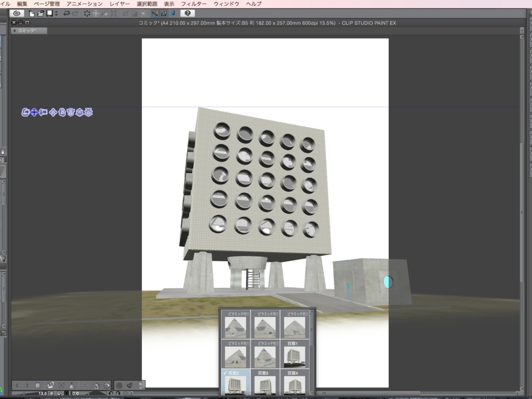
Task: Activate the camera zoom control on the manipulator
Action: pyautogui.click(x=44, y=112)
